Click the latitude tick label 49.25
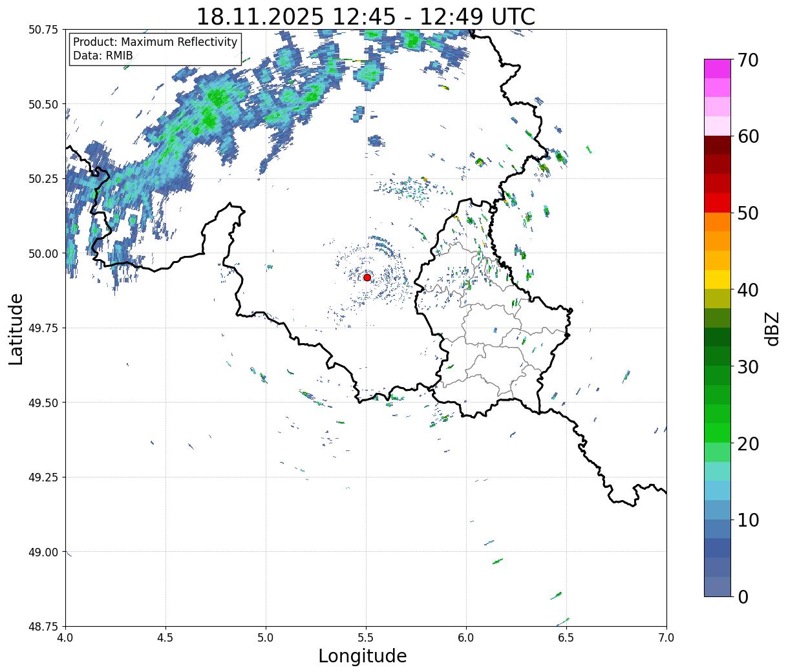This screenshot has width=788, height=672. click(x=43, y=478)
